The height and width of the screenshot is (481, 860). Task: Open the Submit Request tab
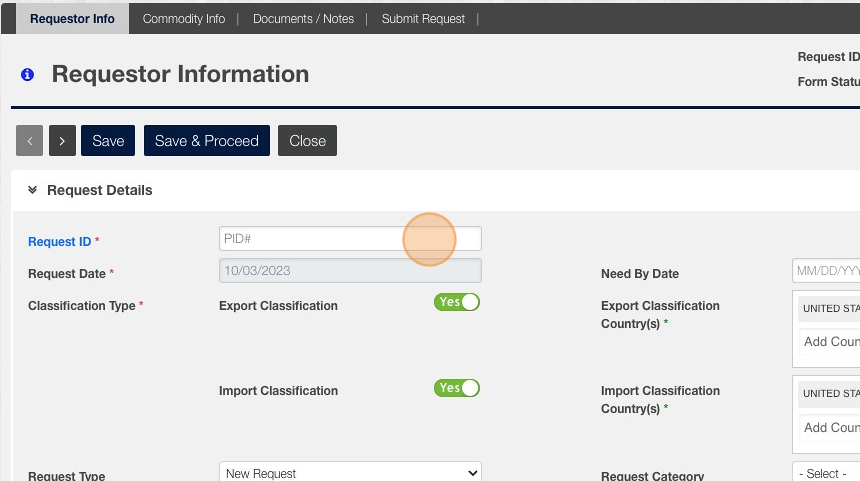coord(423,19)
